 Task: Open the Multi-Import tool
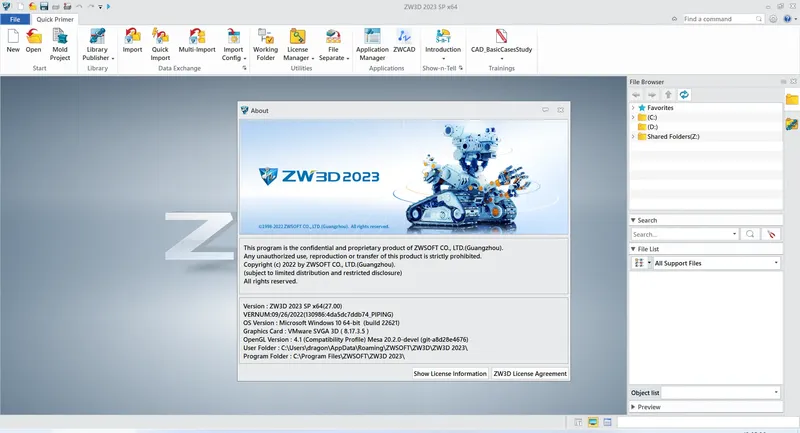point(197,40)
